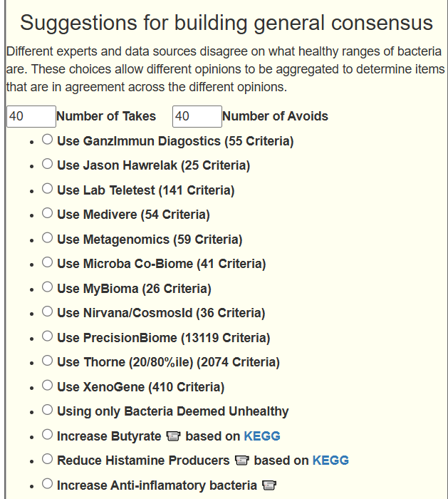Open the KEGG link for Butyrate
The width and height of the screenshot is (448, 499).
[x=262, y=436]
